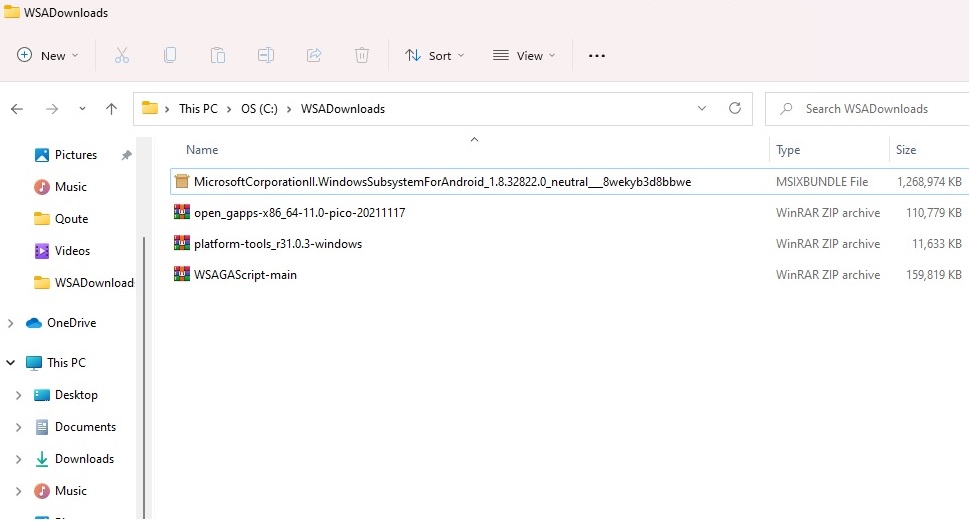Screen dimensions: 970x521
Task: Click the pinned Music icon in the sidebar
Action: click(x=41, y=187)
